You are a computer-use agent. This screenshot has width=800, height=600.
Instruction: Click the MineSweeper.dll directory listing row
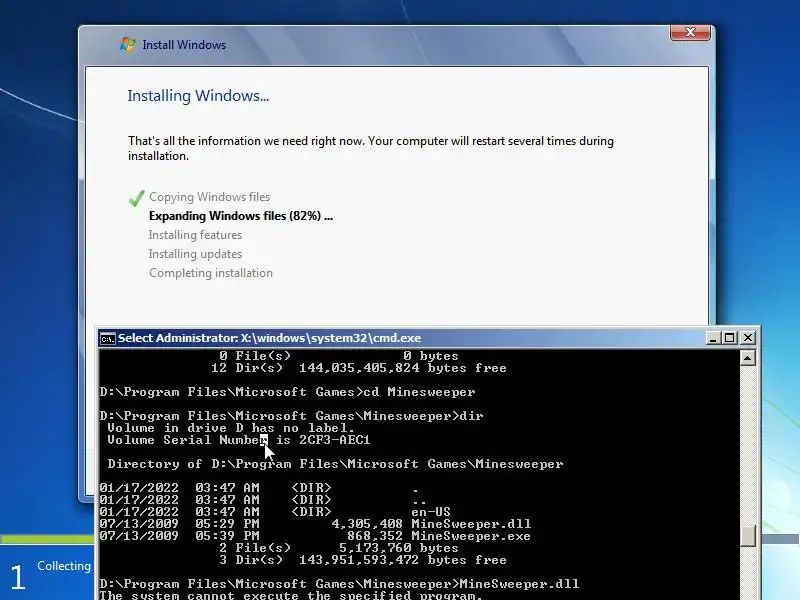point(315,524)
